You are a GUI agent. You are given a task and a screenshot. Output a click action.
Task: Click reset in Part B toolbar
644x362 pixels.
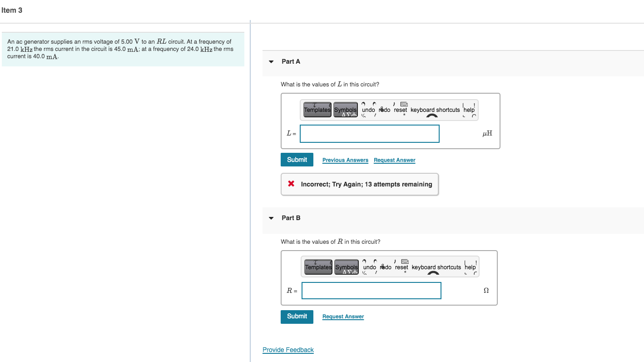point(401,267)
